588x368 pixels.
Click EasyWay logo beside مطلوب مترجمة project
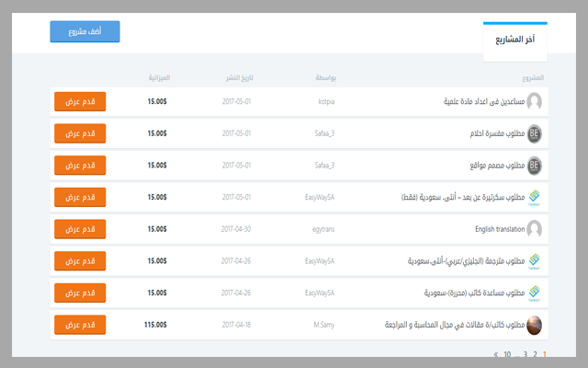(x=534, y=261)
